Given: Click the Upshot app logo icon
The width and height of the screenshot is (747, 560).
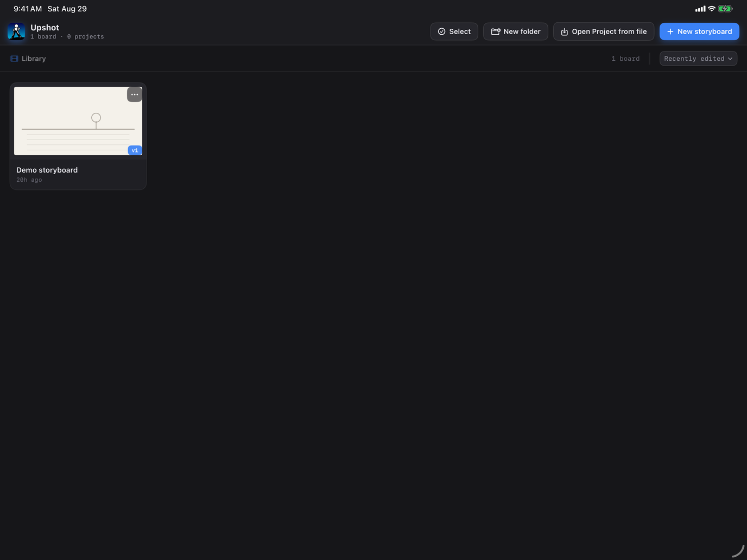Looking at the screenshot, I should 16,31.
